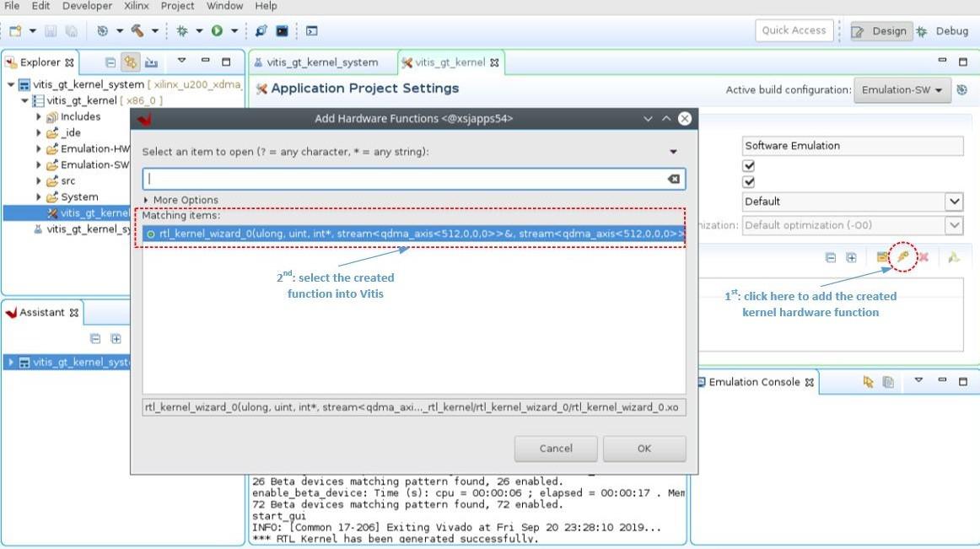
Task: Click the Vivado-like green triangle icon
Action: pos(953,257)
